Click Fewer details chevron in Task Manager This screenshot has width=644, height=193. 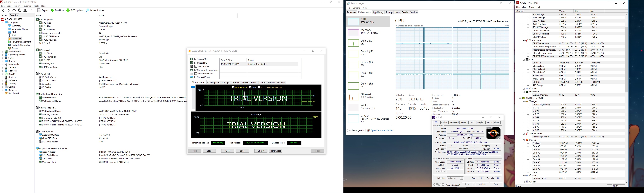(349, 130)
